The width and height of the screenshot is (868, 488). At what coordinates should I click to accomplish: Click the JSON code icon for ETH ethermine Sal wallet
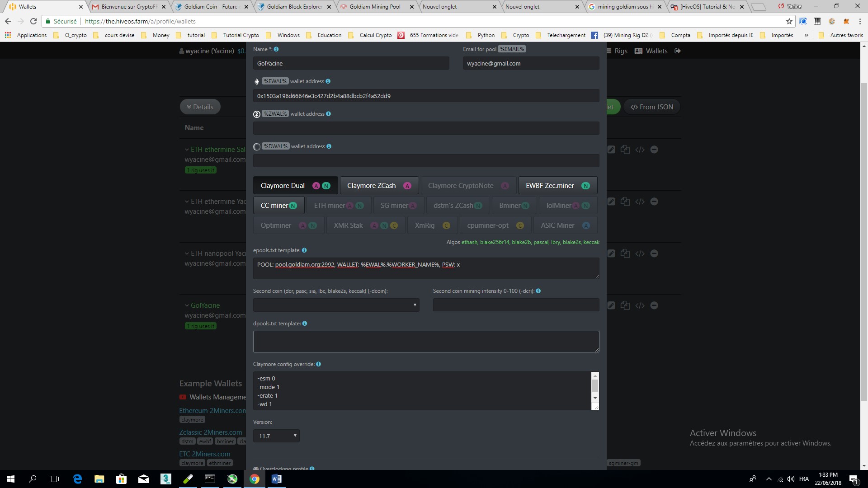coord(640,150)
